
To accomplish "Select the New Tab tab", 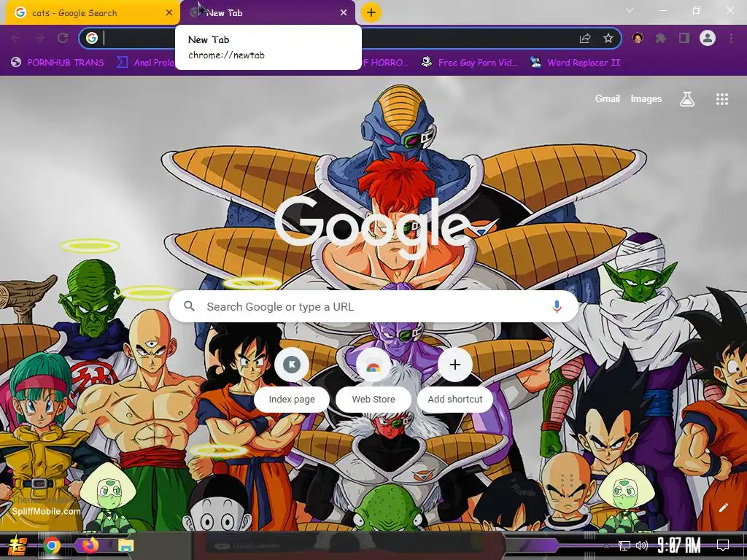I will (268, 13).
